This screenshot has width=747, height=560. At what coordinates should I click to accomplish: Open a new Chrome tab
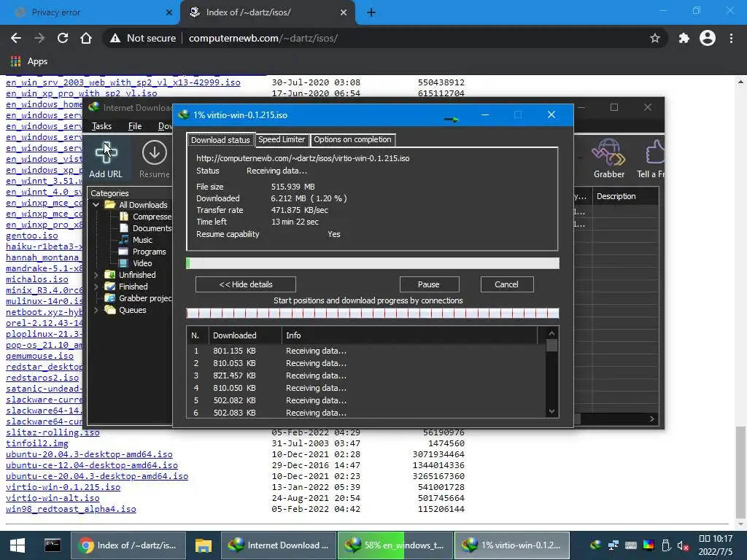tap(371, 12)
